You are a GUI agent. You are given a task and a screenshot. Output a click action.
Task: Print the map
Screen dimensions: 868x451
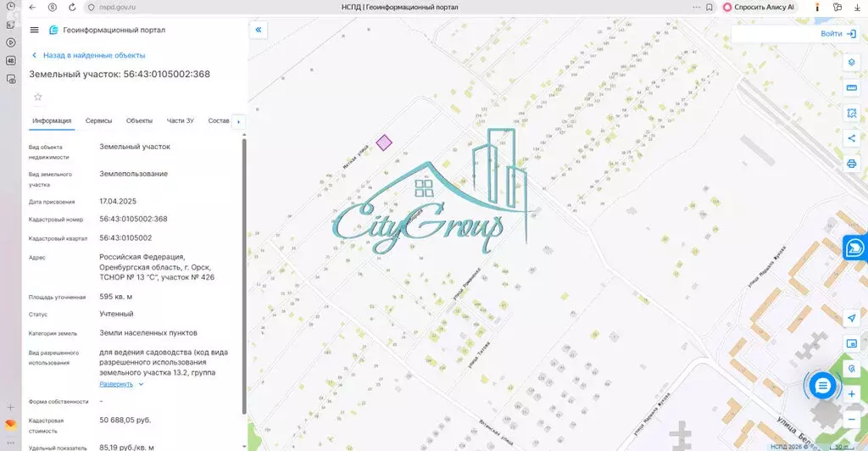point(851,164)
